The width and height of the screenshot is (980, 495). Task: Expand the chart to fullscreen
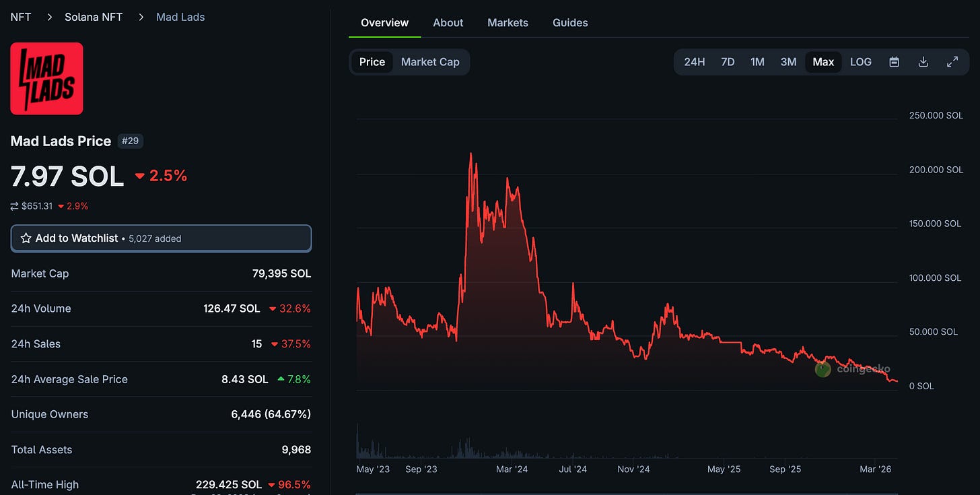click(952, 62)
